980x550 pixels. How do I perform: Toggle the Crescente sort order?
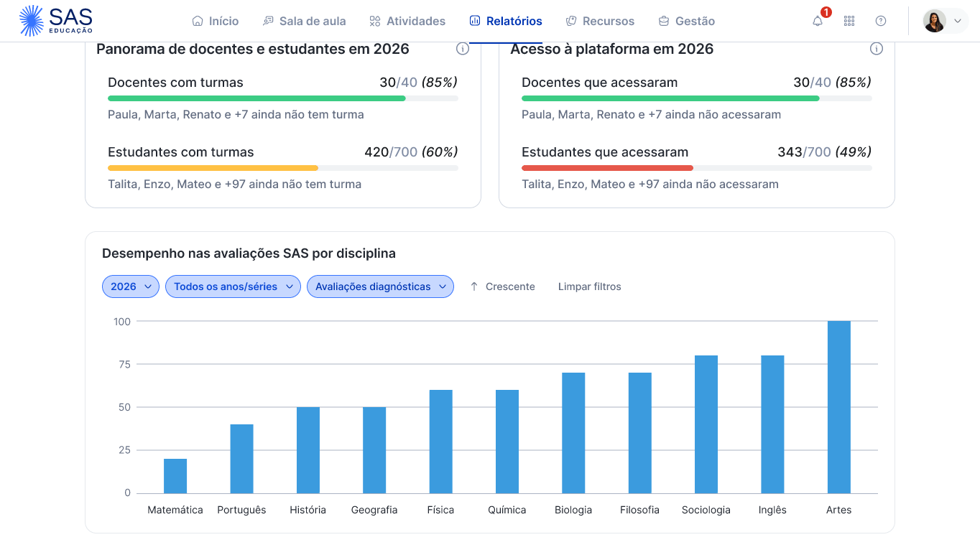point(509,286)
